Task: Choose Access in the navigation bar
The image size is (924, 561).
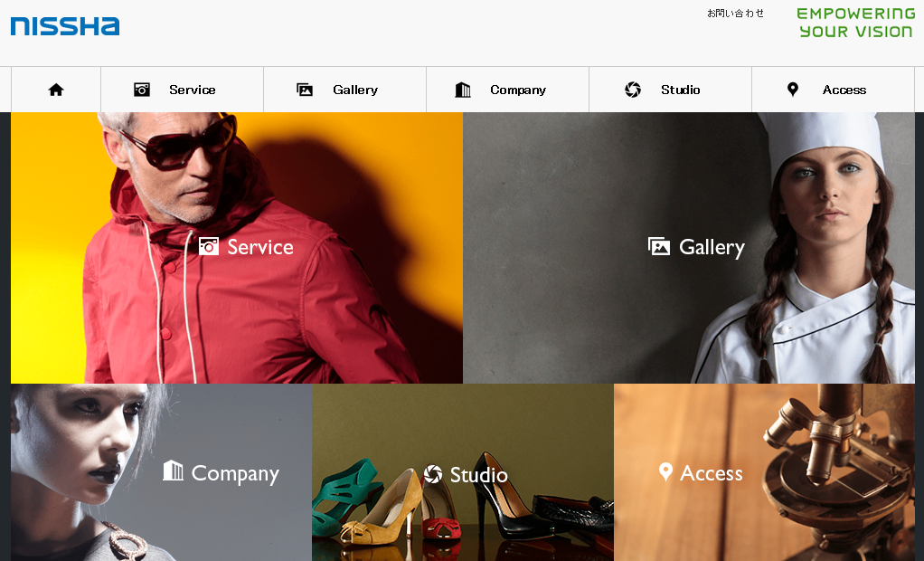Action: 844,90
